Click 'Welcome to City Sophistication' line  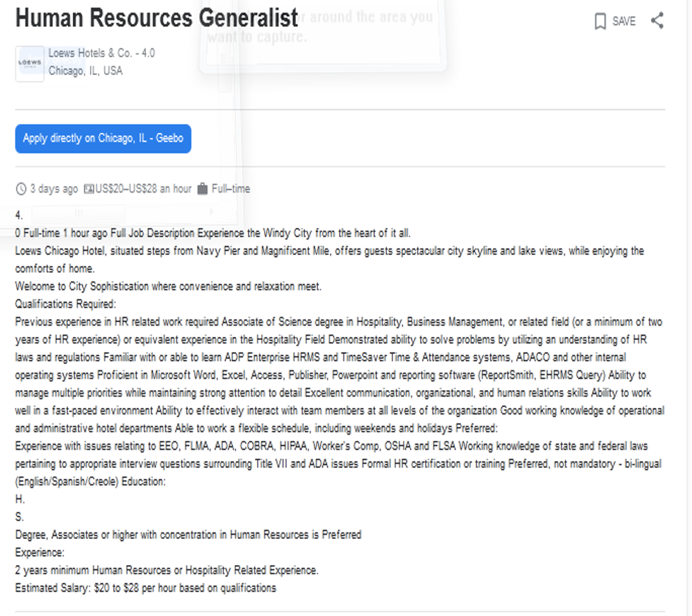(168, 286)
